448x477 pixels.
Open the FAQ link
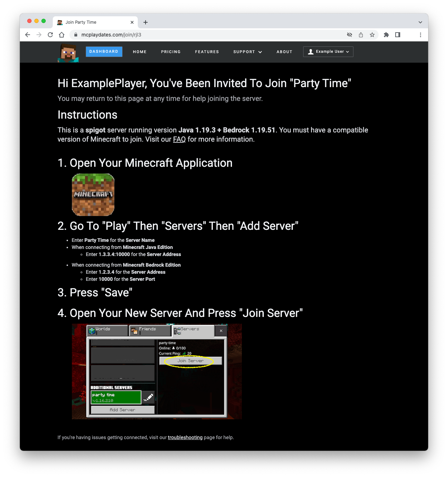point(179,139)
